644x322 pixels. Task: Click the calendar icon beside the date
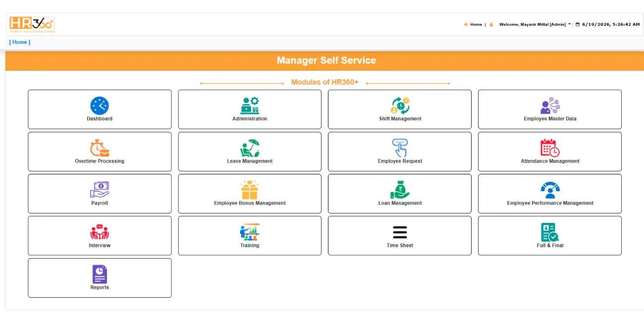[578, 24]
